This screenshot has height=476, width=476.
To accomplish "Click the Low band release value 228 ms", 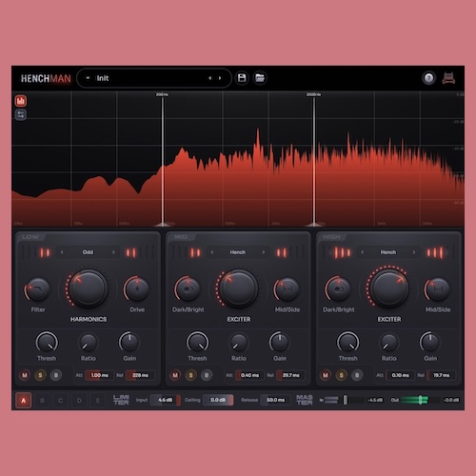I will [x=140, y=375].
